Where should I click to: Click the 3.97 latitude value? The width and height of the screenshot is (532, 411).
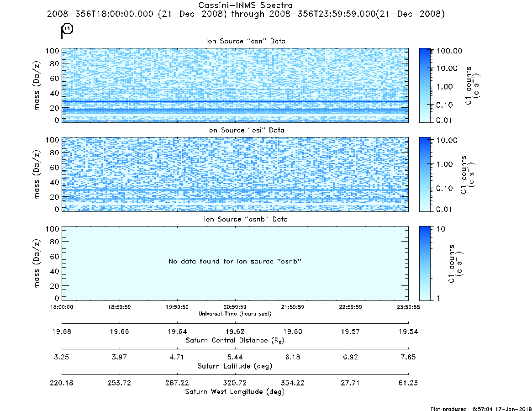120,357
